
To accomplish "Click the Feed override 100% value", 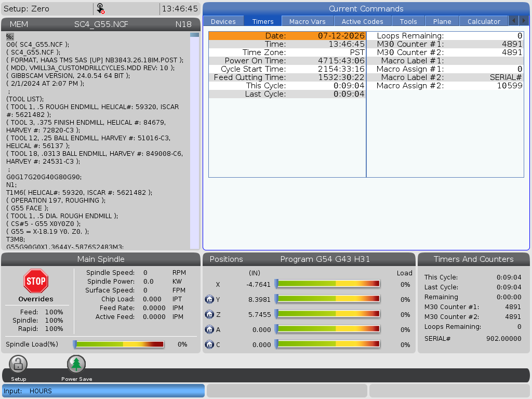I will pyautogui.click(x=54, y=312).
